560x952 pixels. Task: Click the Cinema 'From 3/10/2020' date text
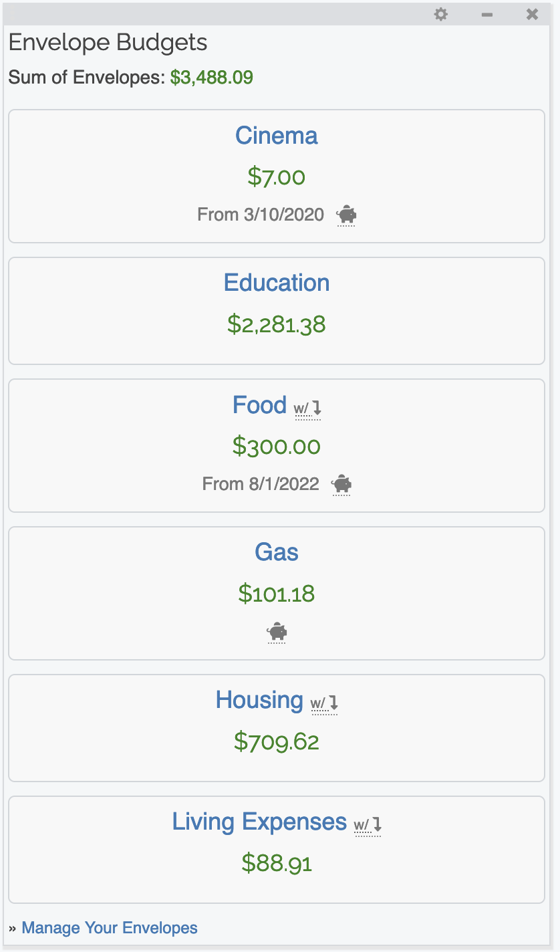(x=261, y=215)
